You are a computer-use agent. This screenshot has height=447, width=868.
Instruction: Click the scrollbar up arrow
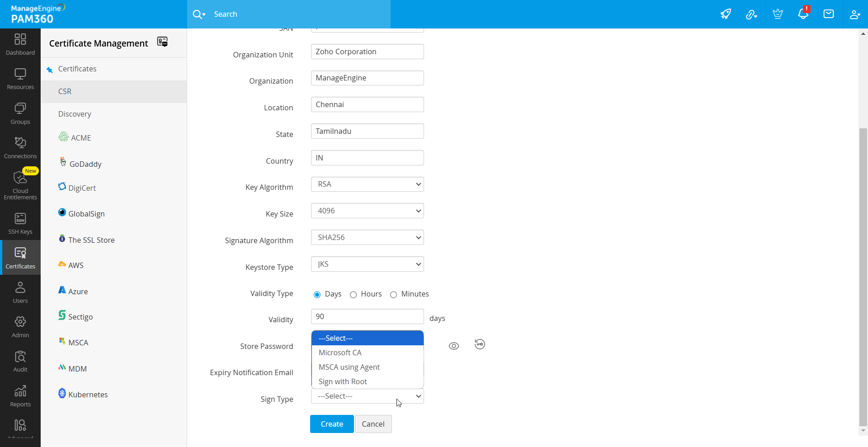(x=863, y=33)
